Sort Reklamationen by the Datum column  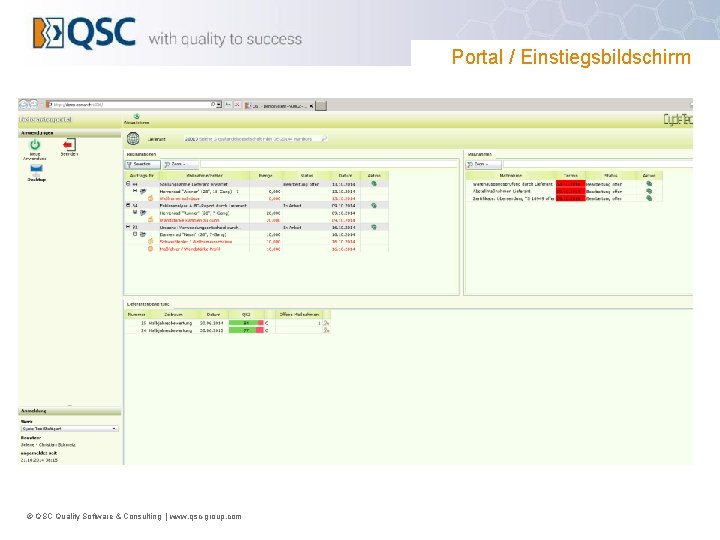(345, 175)
